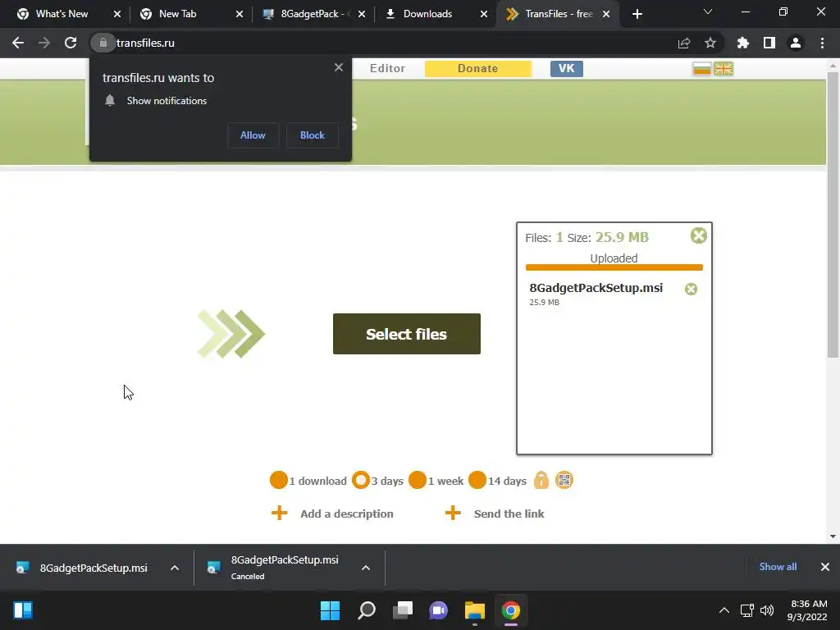Expand Add a description
840x630 pixels.
[332, 514]
